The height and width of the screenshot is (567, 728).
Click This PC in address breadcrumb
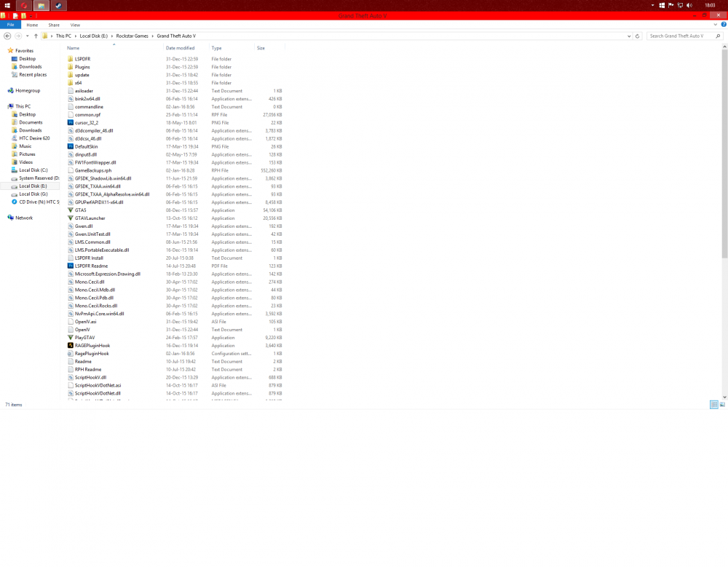point(63,36)
